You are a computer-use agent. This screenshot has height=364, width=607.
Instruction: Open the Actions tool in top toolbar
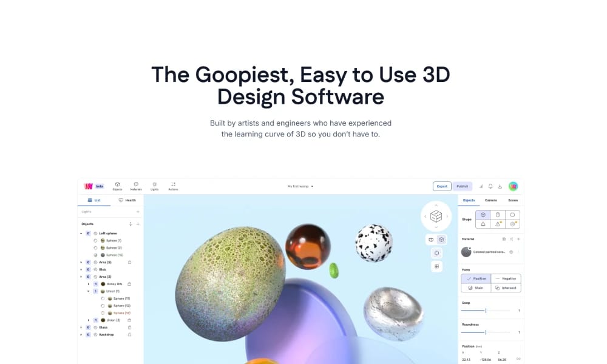[173, 186]
